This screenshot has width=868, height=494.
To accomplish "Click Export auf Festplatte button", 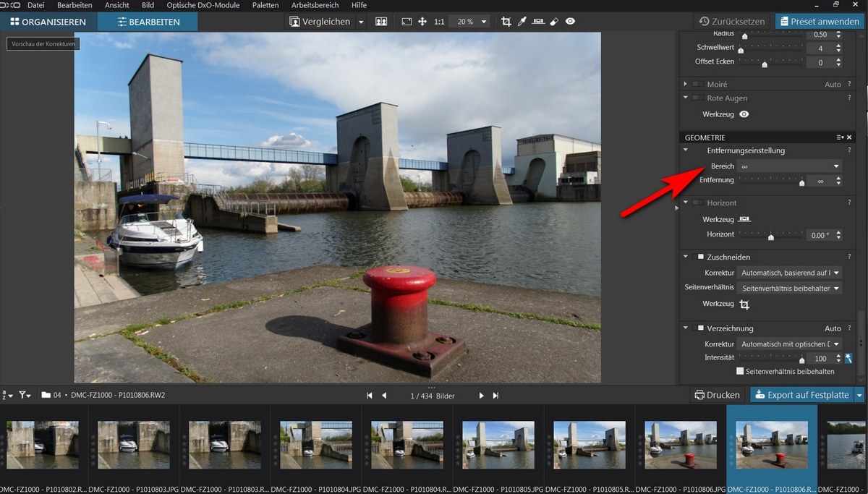I will tap(801, 395).
